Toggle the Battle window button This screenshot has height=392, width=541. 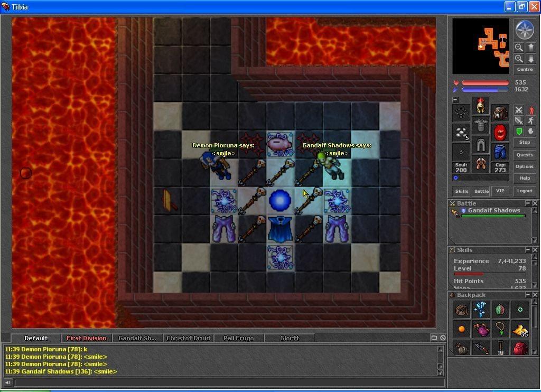481,191
